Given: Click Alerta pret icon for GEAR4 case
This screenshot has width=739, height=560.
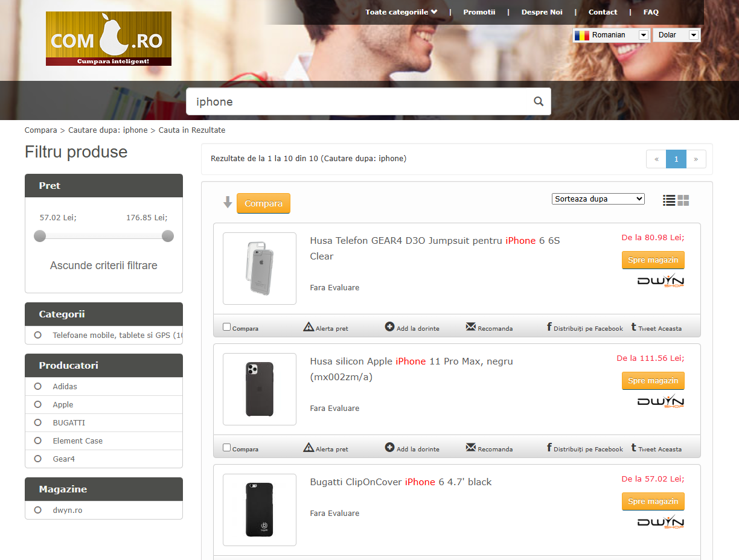Looking at the screenshot, I should tap(309, 327).
